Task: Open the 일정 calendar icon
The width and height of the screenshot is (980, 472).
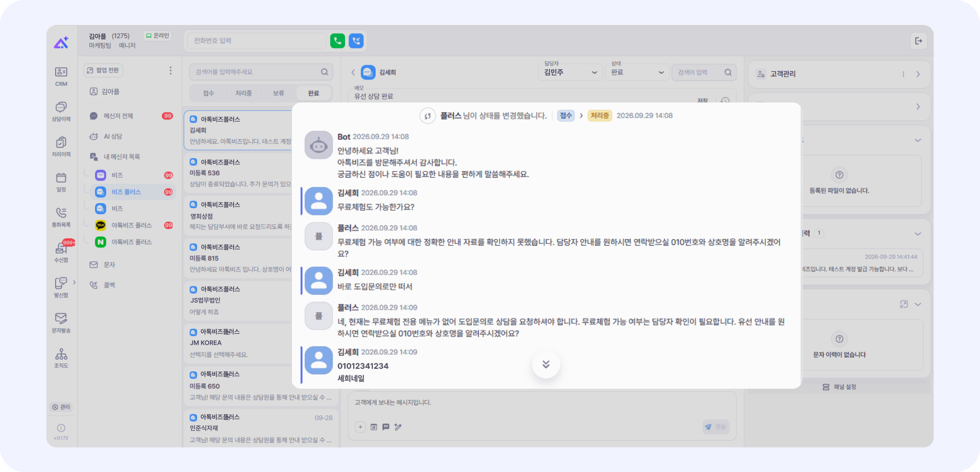Action: pos(61,182)
